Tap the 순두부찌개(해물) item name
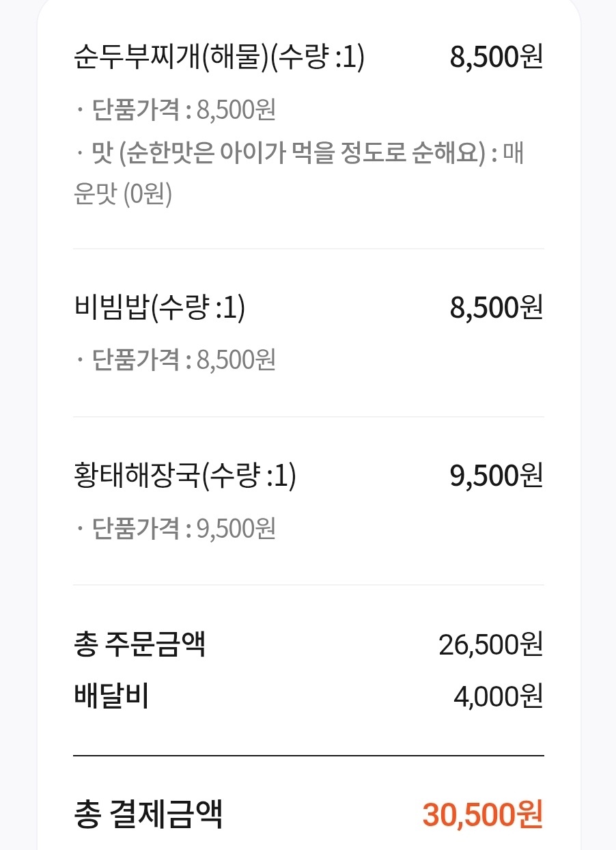Image resolution: width=616 pixels, height=850 pixels. [x=219, y=58]
